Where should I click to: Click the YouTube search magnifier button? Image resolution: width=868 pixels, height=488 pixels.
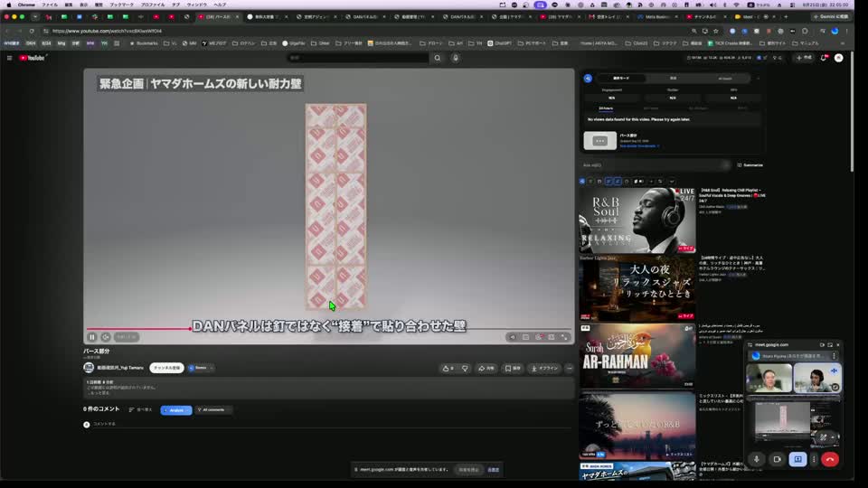click(438, 58)
